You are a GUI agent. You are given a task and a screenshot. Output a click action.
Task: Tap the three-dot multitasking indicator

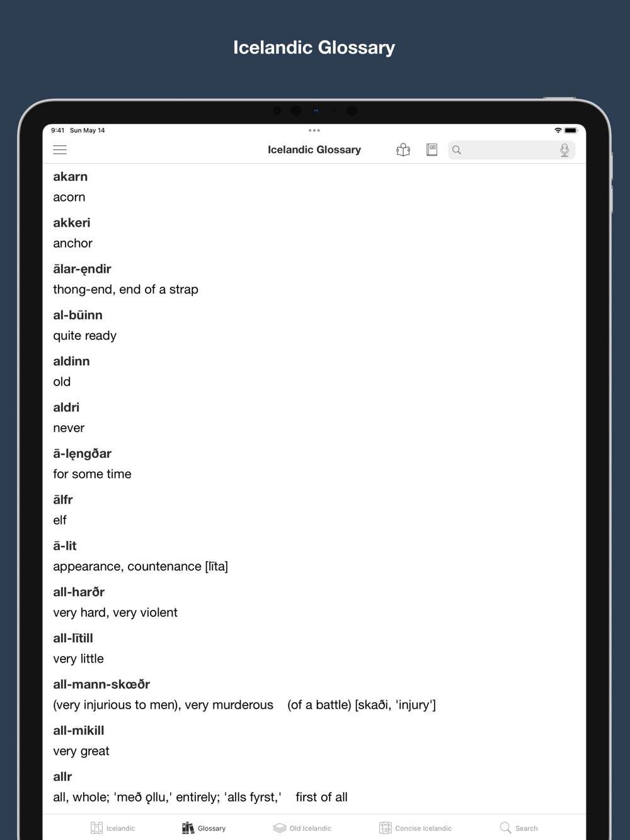pos(314,130)
